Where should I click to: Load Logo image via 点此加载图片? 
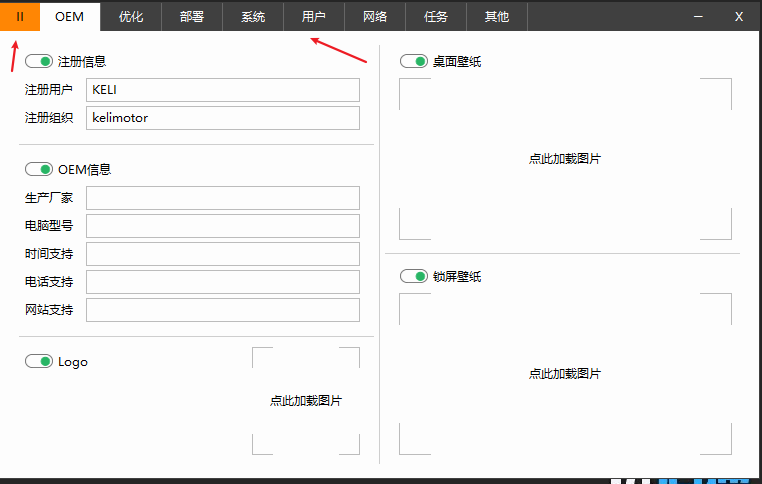(306, 401)
